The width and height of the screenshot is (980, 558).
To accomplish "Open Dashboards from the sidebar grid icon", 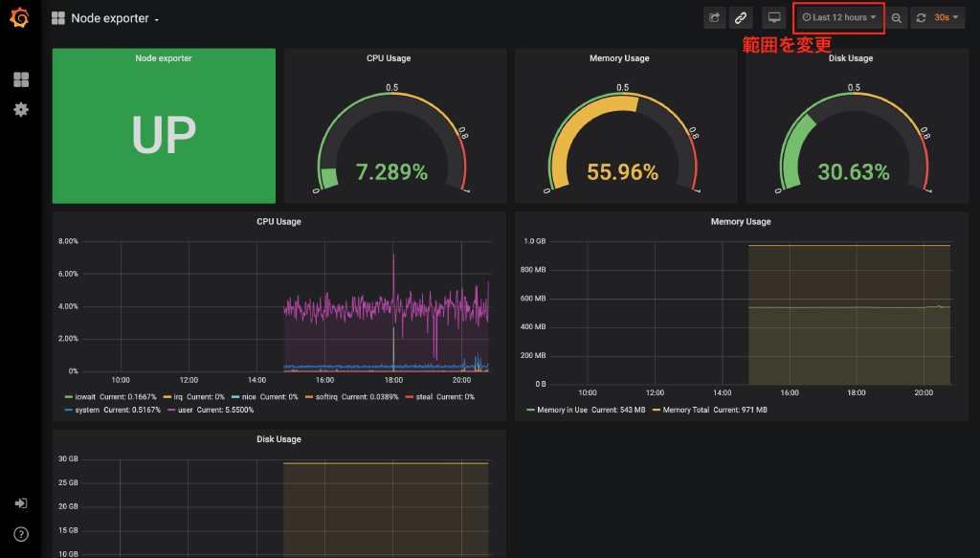I will click(20, 79).
